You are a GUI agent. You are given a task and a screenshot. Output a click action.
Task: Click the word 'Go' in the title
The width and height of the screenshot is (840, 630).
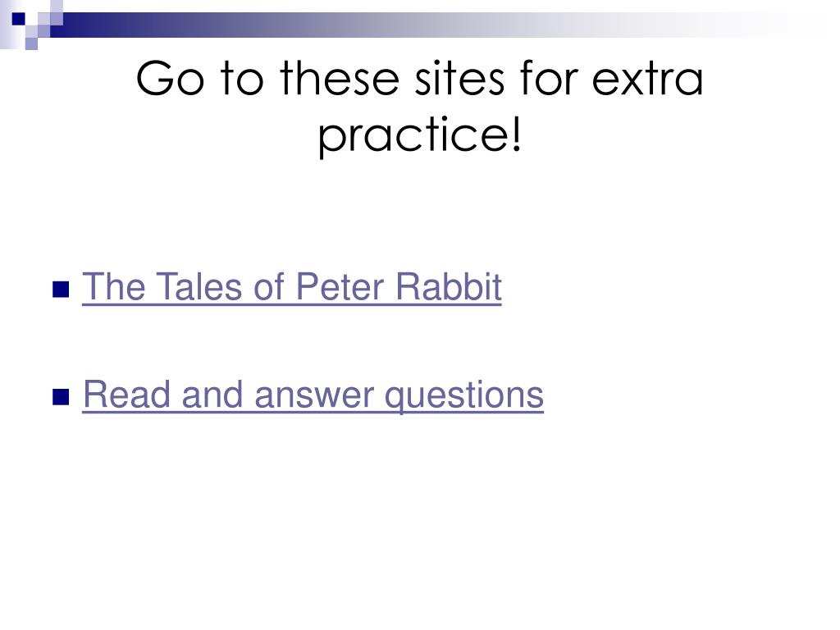171,79
